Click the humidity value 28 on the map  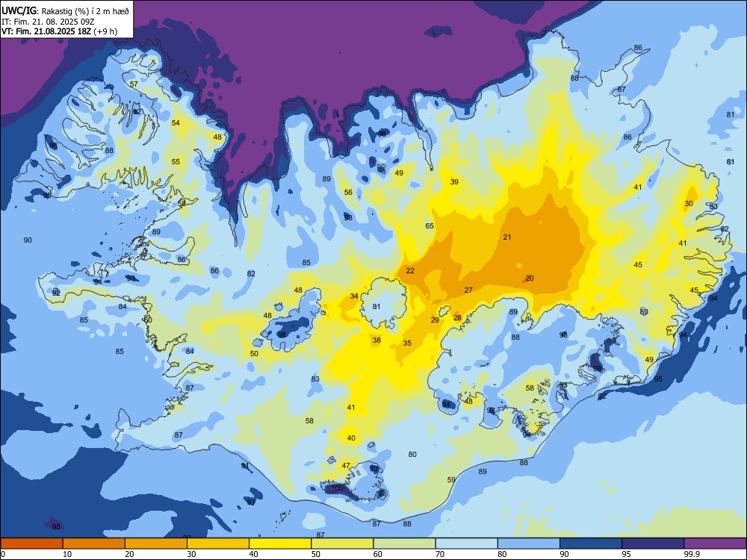click(x=457, y=317)
